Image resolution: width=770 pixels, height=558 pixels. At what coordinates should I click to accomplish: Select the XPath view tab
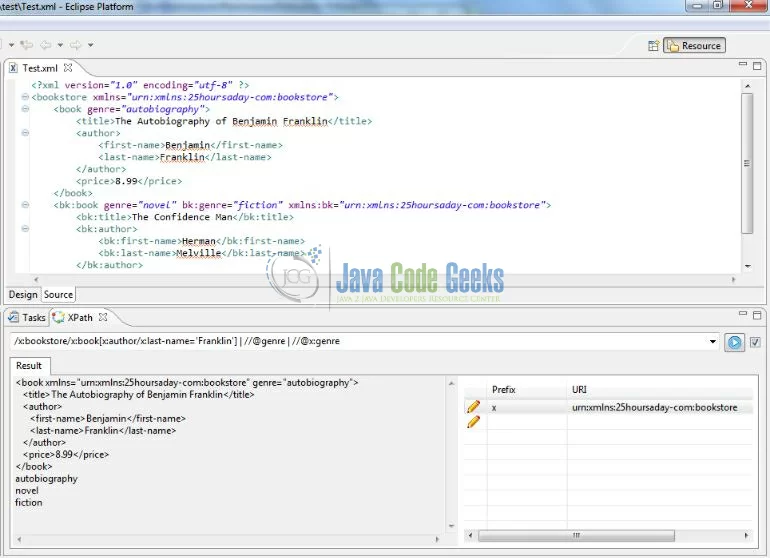(x=80, y=318)
